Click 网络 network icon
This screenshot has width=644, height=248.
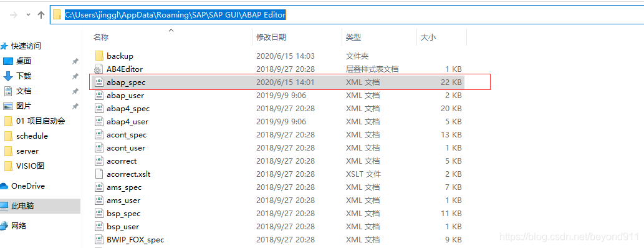tap(4, 226)
